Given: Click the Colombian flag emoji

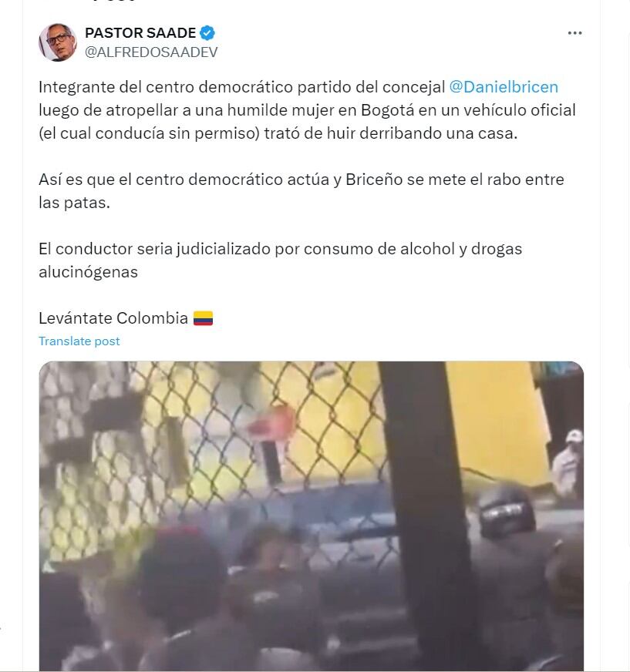Looking at the screenshot, I should point(203,318).
